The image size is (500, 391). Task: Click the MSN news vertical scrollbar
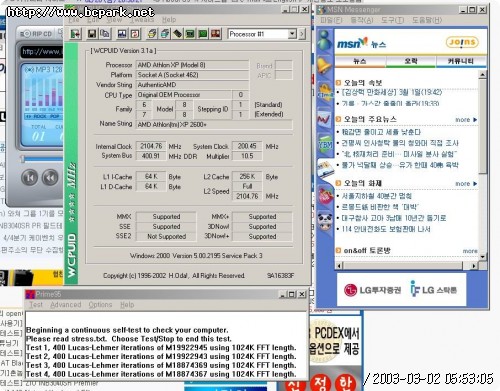click(482, 166)
